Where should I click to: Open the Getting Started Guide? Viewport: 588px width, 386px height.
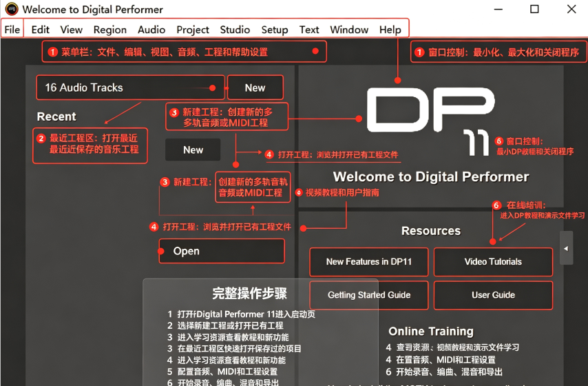tap(368, 295)
